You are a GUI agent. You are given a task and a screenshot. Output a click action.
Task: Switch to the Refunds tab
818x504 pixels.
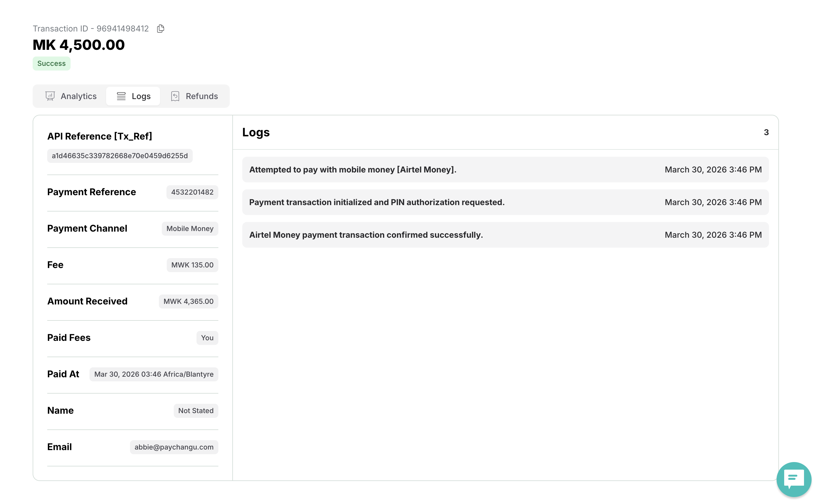pyautogui.click(x=201, y=96)
